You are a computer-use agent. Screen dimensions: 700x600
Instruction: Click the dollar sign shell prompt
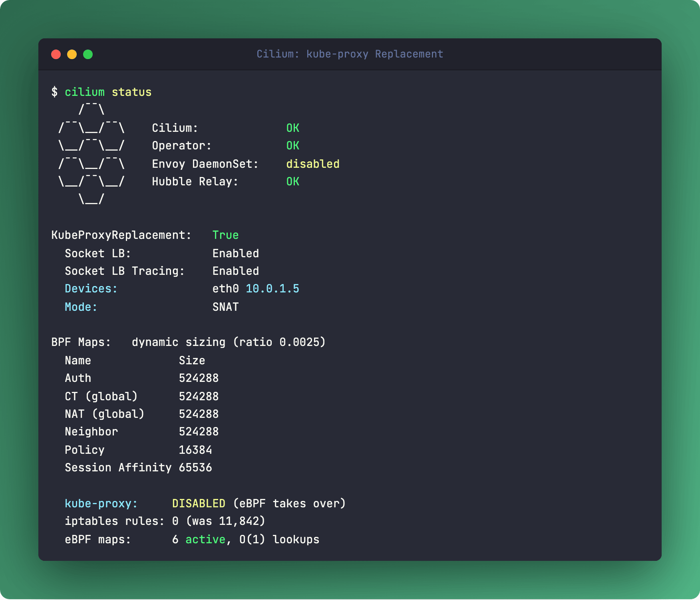pos(54,92)
